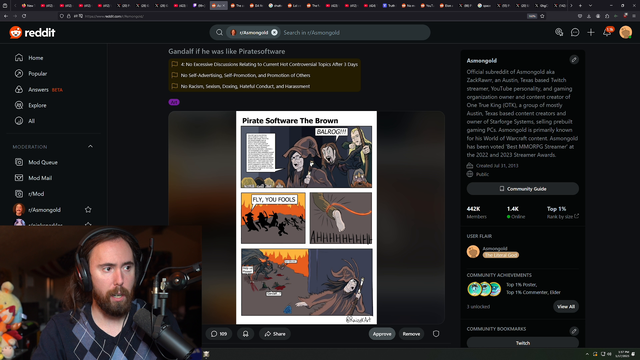Image resolution: width=640 pixels, height=360 pixels.
Task: Edit Community Bookmarks with pencil icon
Action: click(574, 331)
